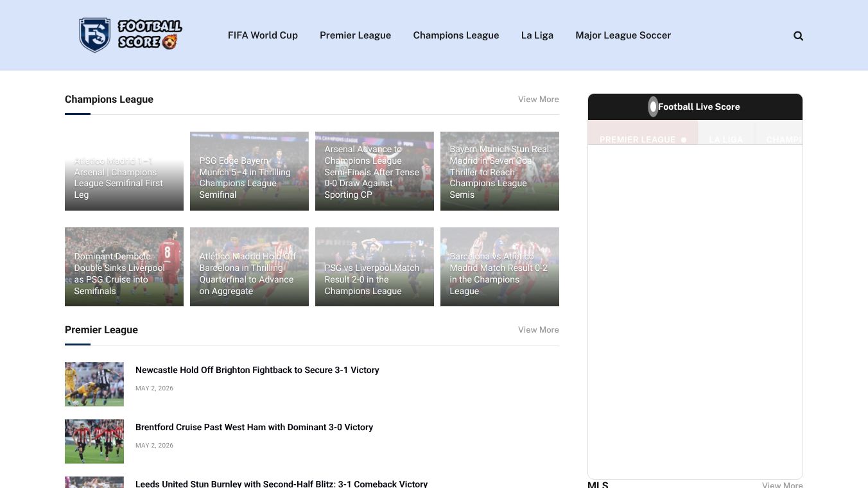Open the search magnifier icon

798,36
